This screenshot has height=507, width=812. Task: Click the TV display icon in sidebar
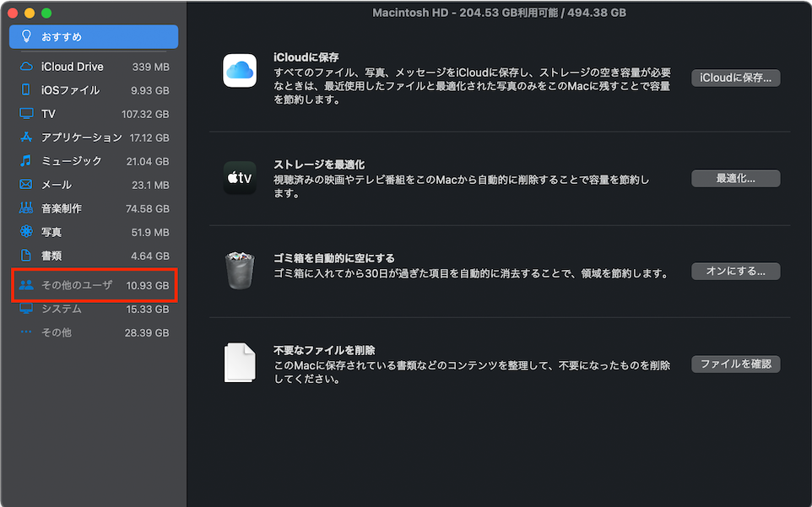pos(26,114)
